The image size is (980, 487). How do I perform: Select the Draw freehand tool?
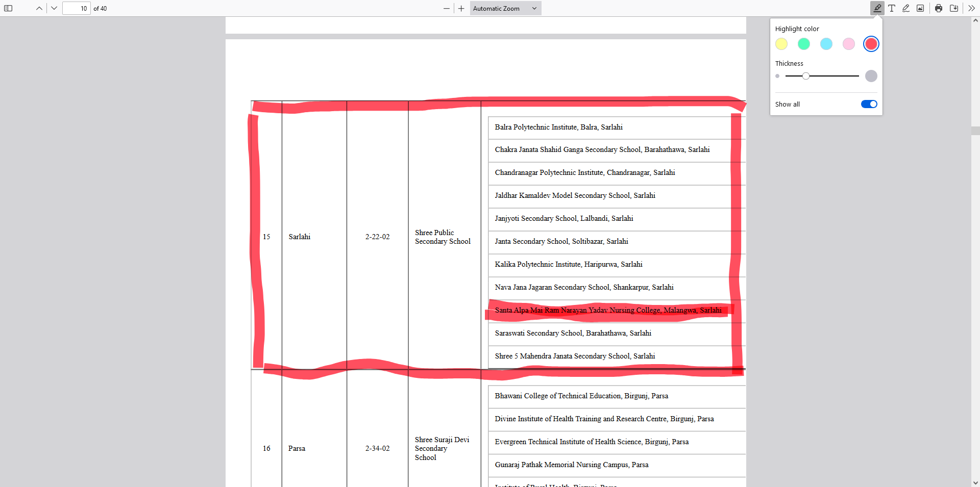906,8
